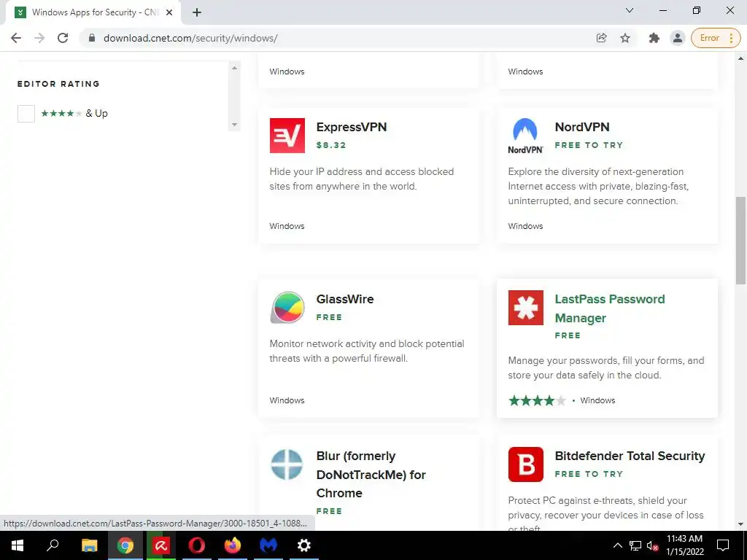Select the Windows Apps for Security tab

point(93,12)
